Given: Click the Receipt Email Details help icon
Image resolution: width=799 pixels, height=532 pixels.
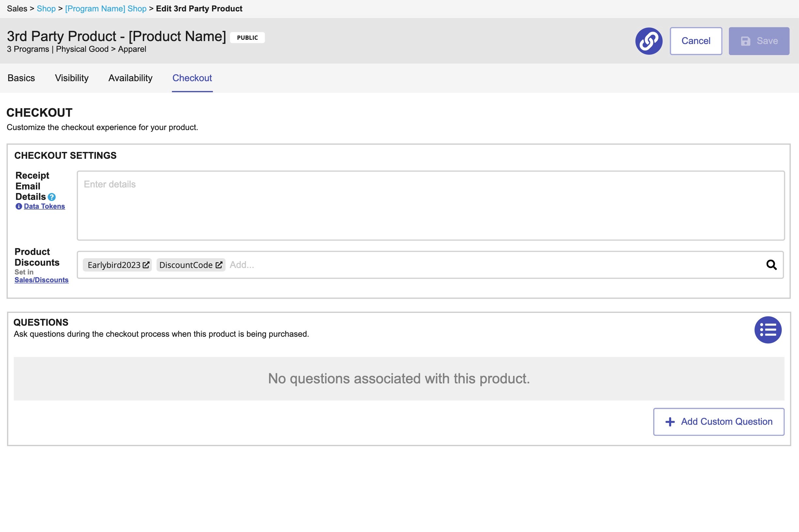Looking at the screenshot, I should point(52,197).
